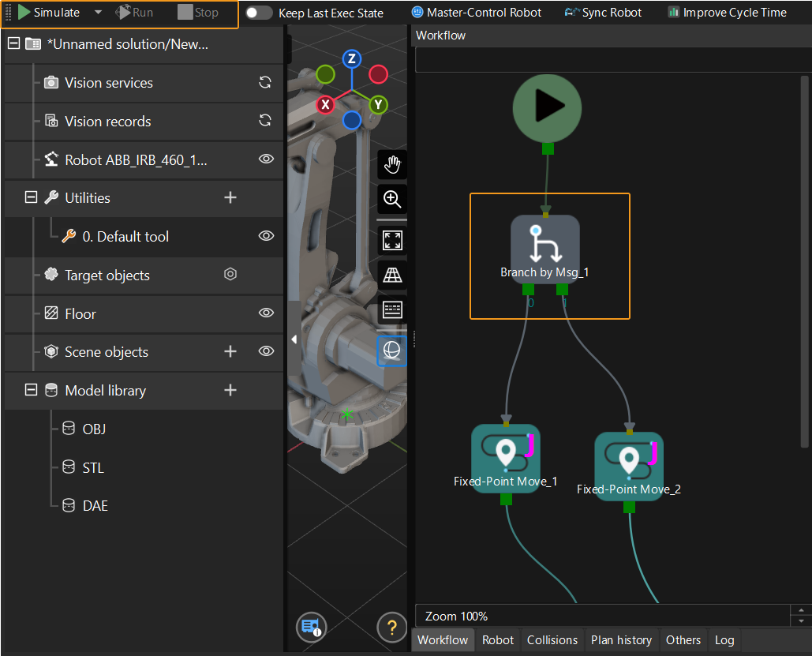Switch to the Collisions tab
This screenshot has width=812, height=656.
point(552,640)
